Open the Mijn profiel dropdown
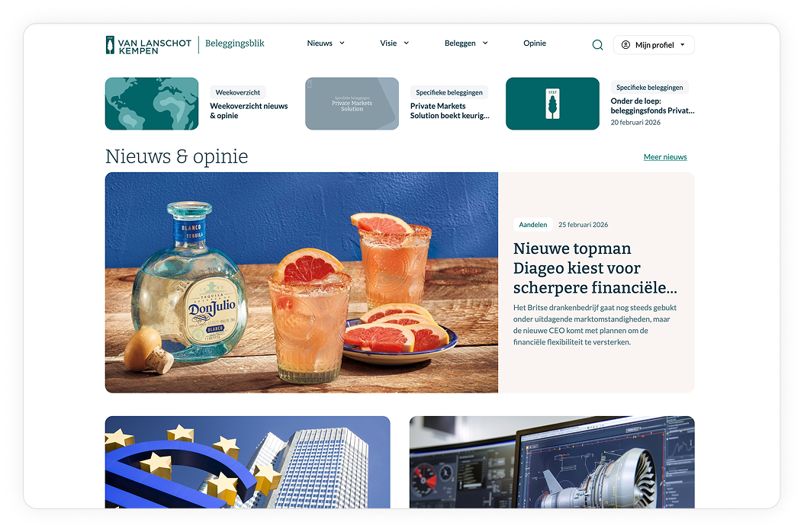The width and height of the screenshot is (804, 532). (x=654, y=45)
